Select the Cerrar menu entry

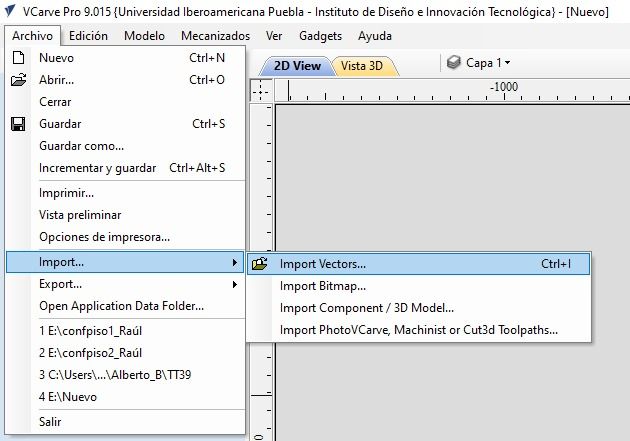125,102
